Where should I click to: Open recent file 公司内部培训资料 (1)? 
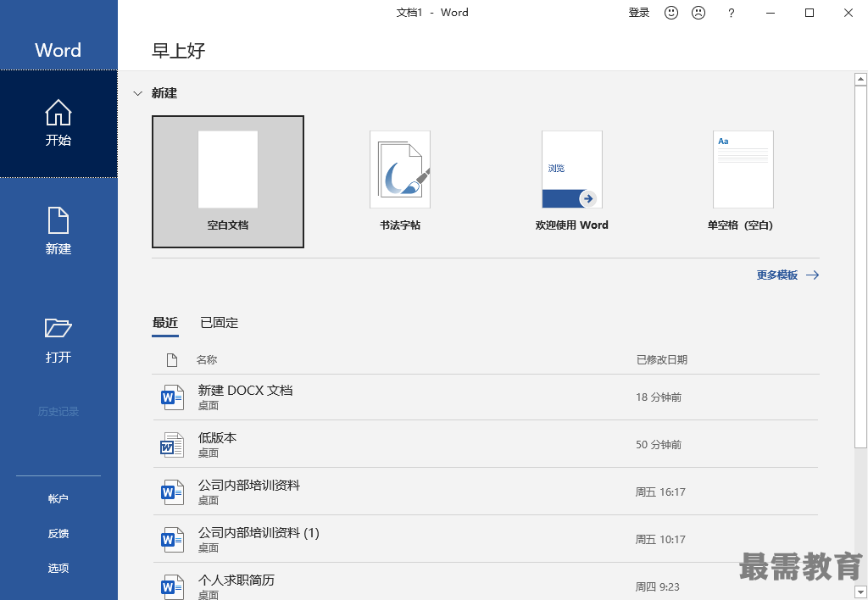point(486,540)
